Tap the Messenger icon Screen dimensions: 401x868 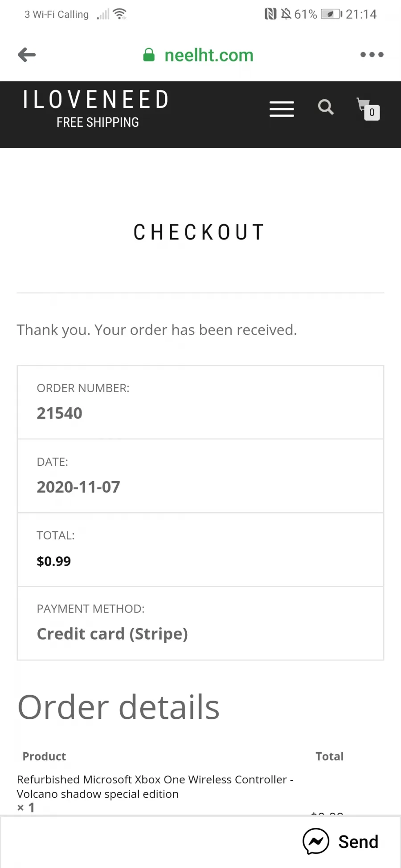316,841
